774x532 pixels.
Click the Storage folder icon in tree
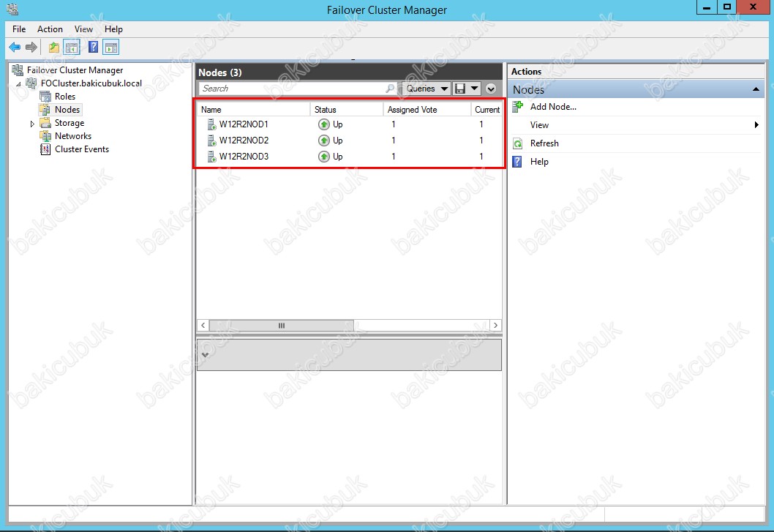coord(45,122)
